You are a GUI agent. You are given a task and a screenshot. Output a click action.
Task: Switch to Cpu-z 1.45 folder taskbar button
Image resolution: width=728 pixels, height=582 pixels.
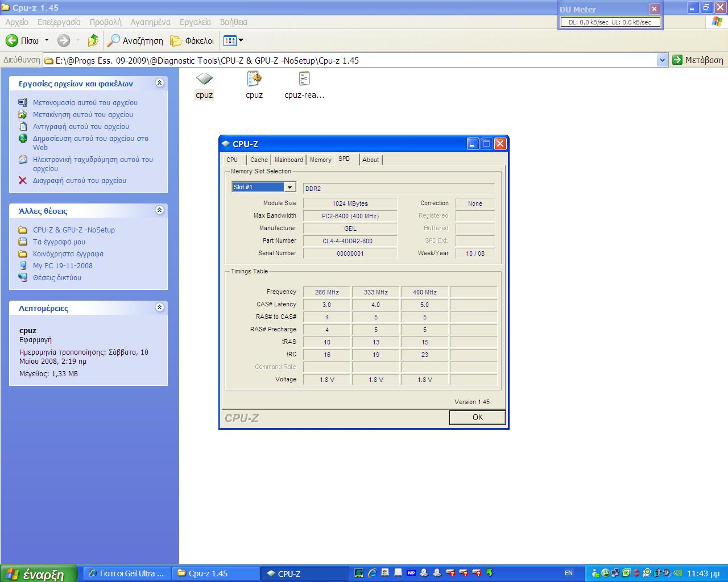coord(216,573)
